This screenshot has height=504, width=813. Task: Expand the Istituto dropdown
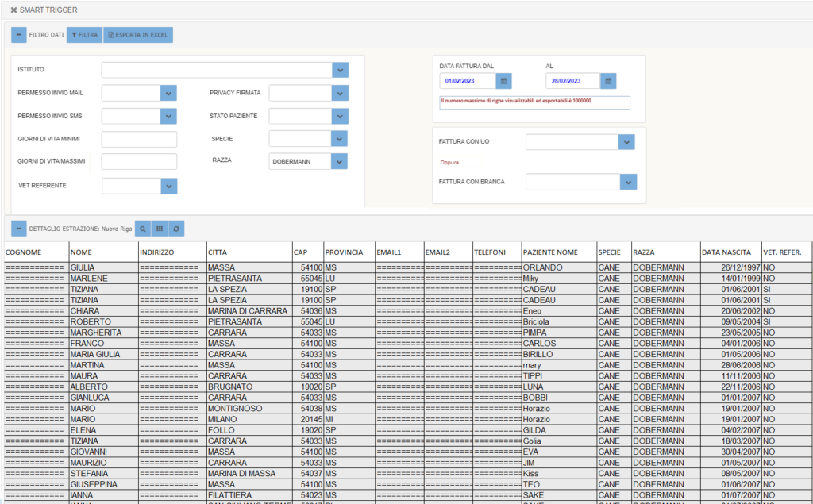click(340, 70)
